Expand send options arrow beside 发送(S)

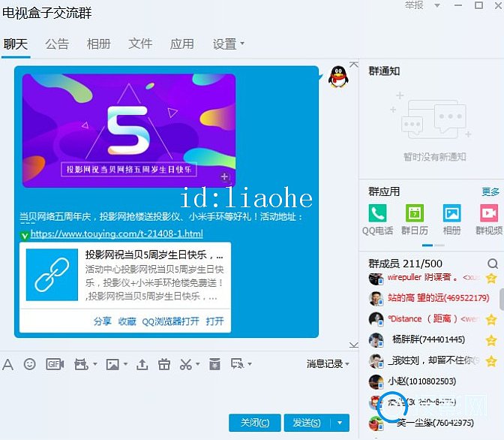(x=340, y=423)
